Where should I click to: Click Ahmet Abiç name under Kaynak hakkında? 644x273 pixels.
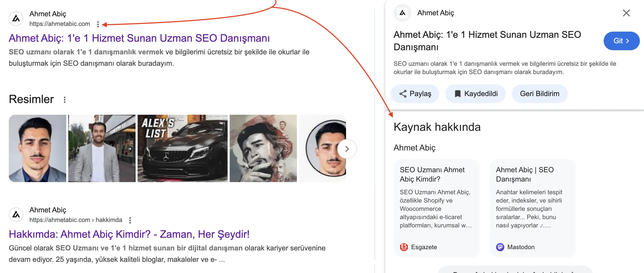pos(415,148)
